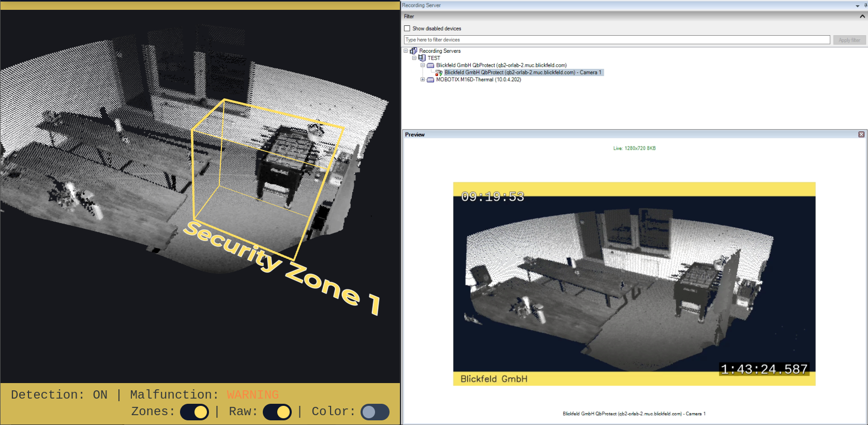Click the Apply filter button

849,40
